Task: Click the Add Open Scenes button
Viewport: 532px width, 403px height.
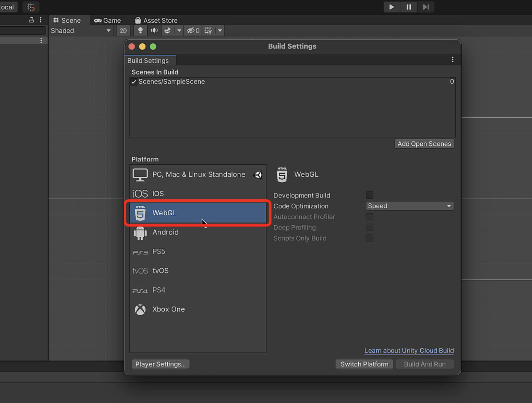Action: click(424, 144)
